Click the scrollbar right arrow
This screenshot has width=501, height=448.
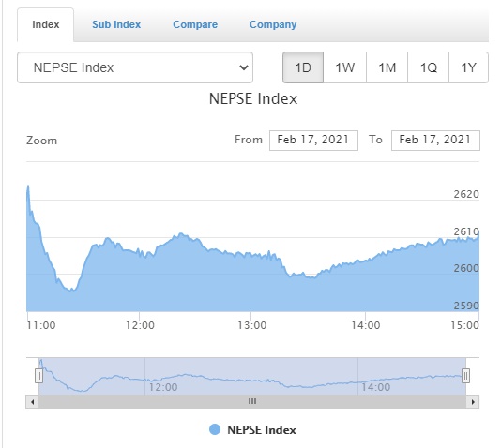click(473, 402)
